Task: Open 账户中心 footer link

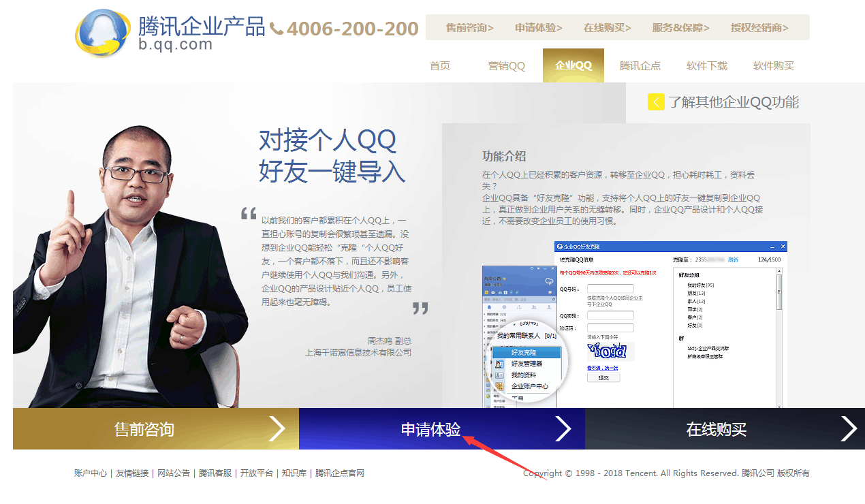Action: click(91, 473)
